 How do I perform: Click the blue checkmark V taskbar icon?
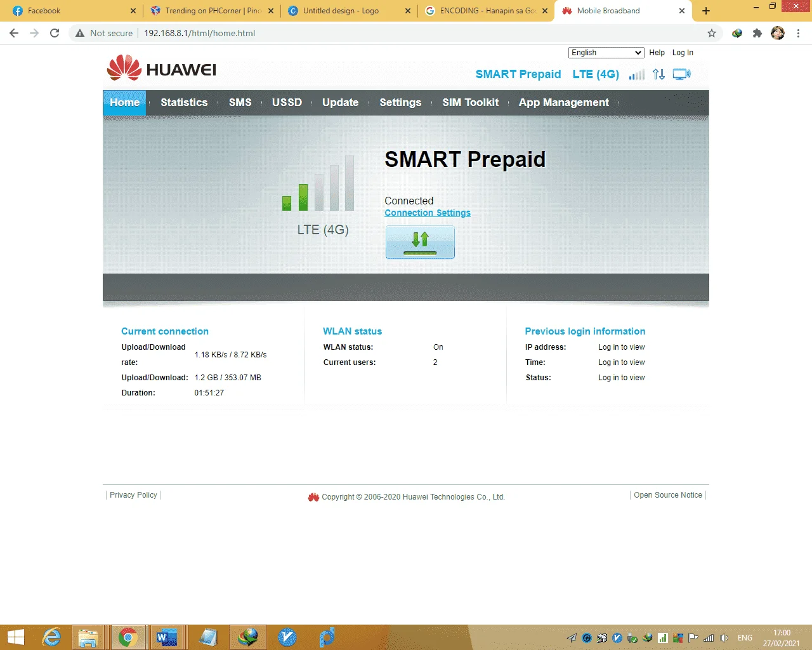coord(287,637)
